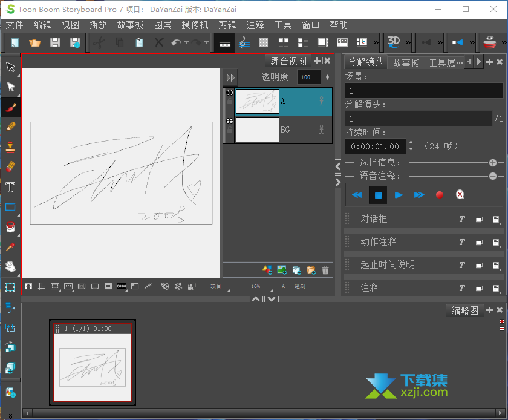
Task: Select the Hand (pan) tool
Action: tap(10, 267)
